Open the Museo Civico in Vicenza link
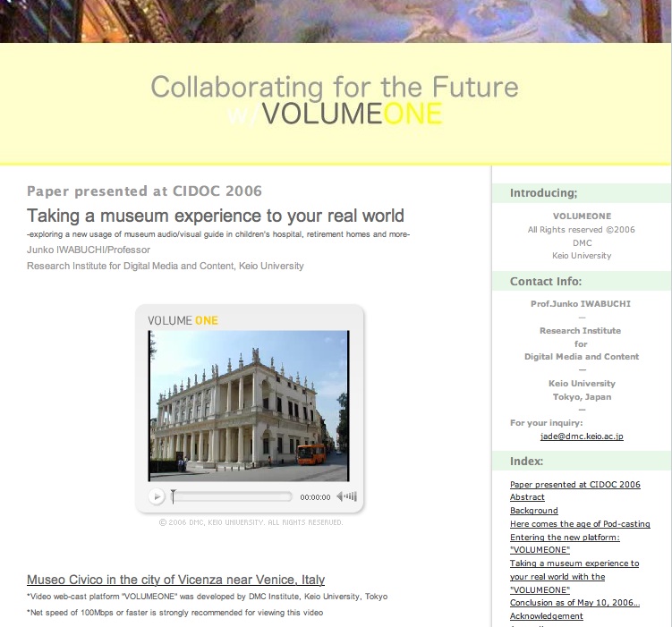 point(175,580)
